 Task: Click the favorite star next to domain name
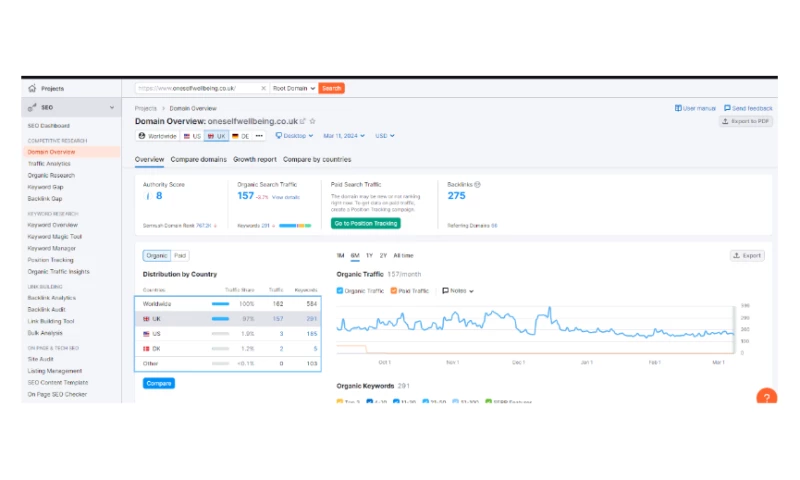[312, 121]
